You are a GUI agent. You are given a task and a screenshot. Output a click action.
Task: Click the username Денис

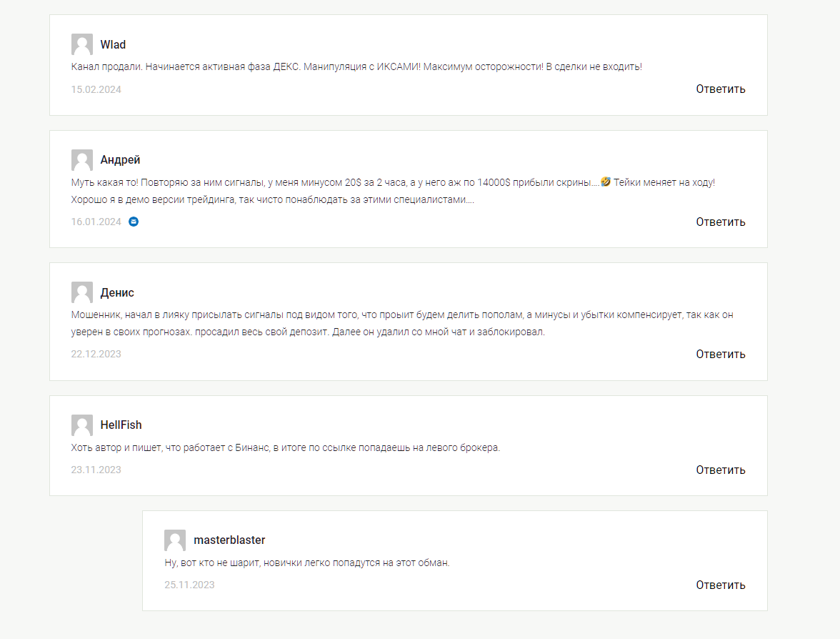click(x=117, y=292)
